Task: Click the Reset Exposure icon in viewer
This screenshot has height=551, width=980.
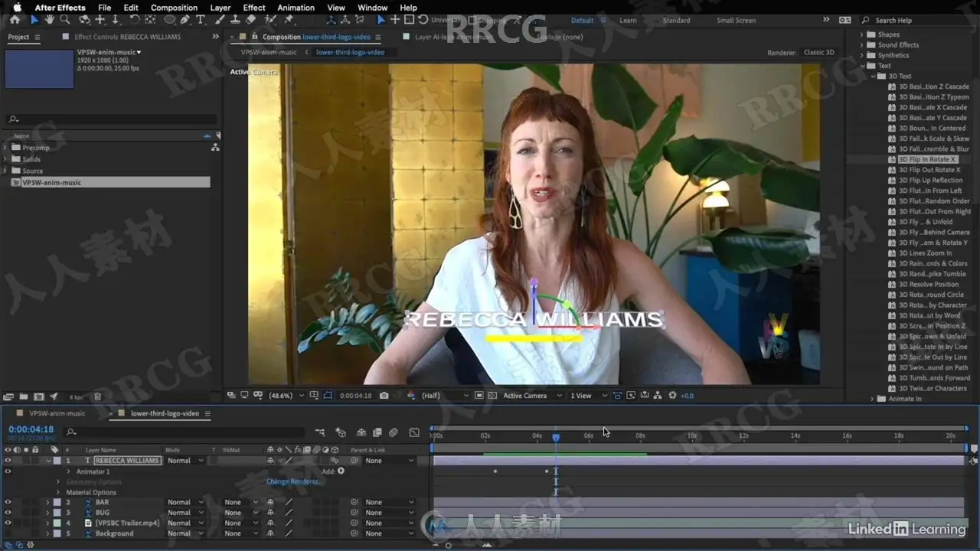Action: pos(672,396)
